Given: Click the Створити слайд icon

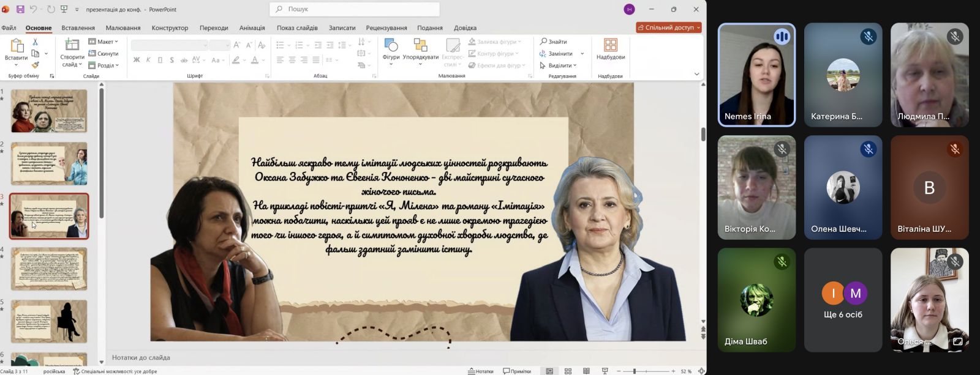Looking at the screenshot, I should 72,45.
